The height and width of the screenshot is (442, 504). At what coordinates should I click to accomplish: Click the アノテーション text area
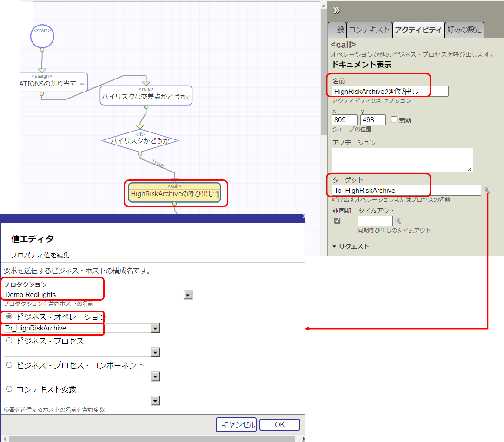pyautogui.click(x=402, y=159)
